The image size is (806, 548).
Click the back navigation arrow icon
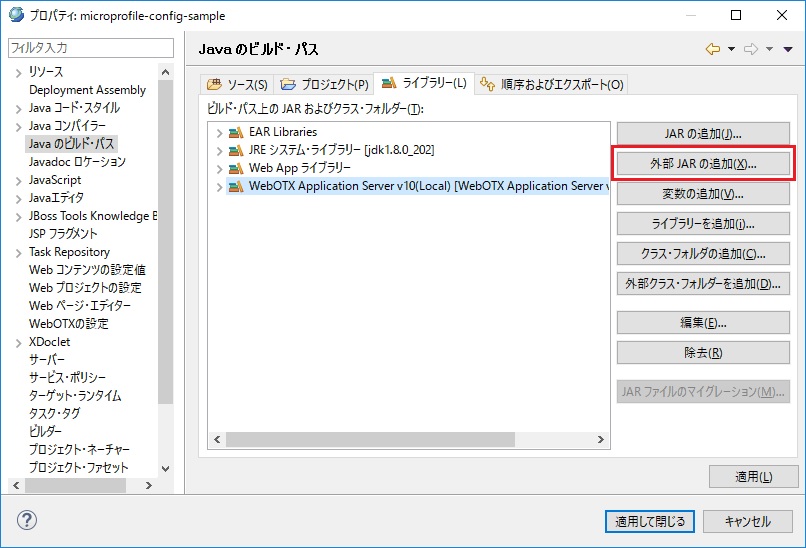(712, 49)
